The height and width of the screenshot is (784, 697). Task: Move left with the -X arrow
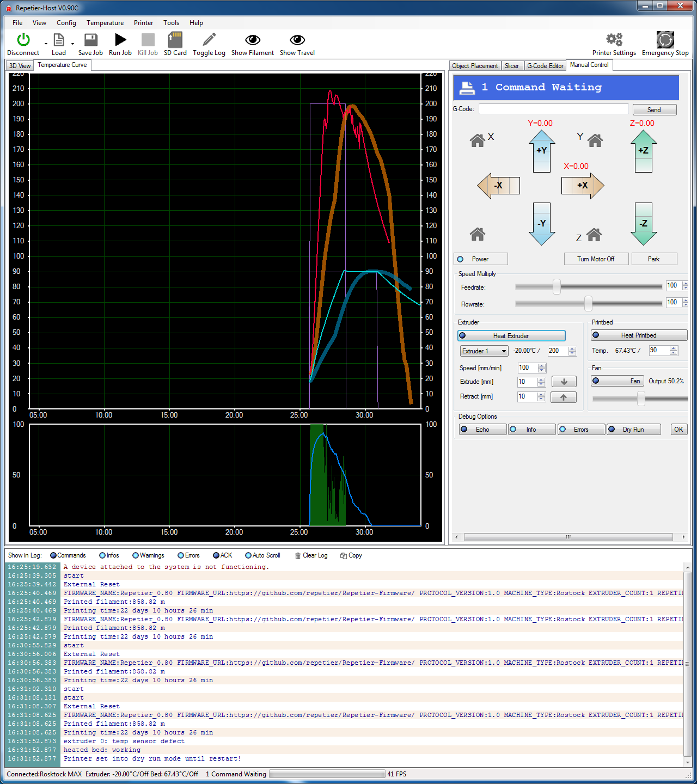[x=498, y=186]
